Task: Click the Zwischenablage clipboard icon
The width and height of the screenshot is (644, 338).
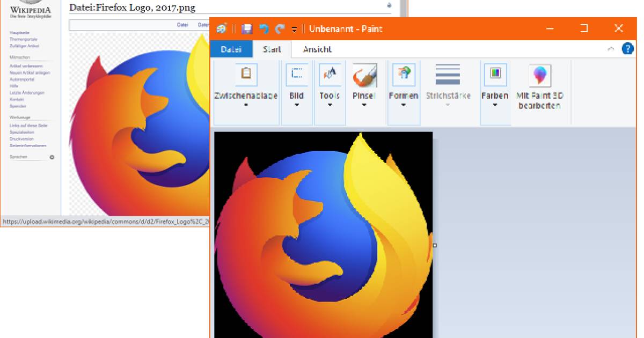Action: click(246, 74)
